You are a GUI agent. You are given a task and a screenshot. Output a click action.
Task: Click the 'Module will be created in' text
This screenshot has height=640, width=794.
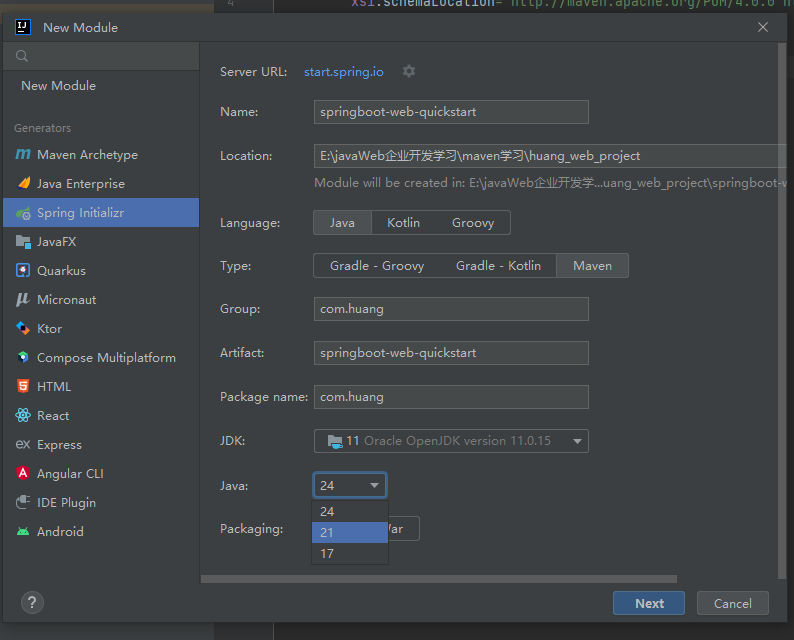click(x=550, y=183)
